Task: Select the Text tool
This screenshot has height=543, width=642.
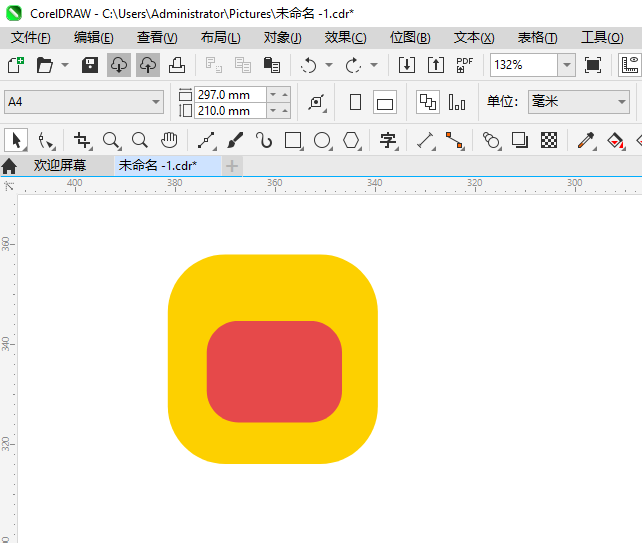Action: pos(388,140)
